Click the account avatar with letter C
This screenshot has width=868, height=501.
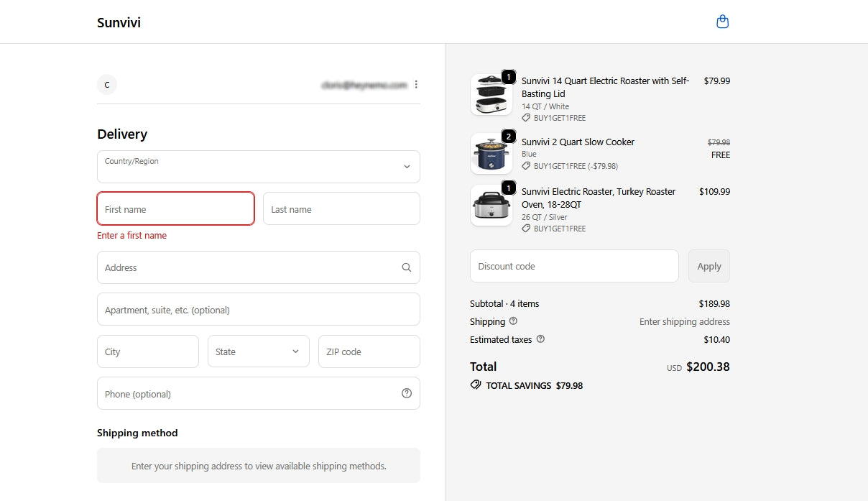pyautogui.click(x=107, y=85)
